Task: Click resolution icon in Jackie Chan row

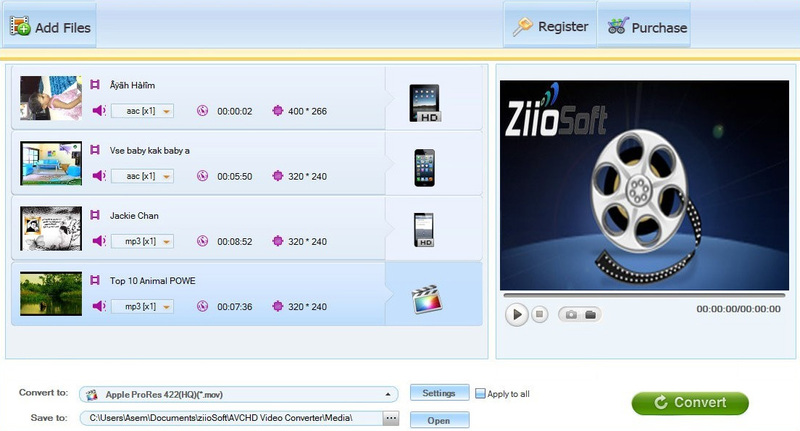Action: [x=278, y=241]
